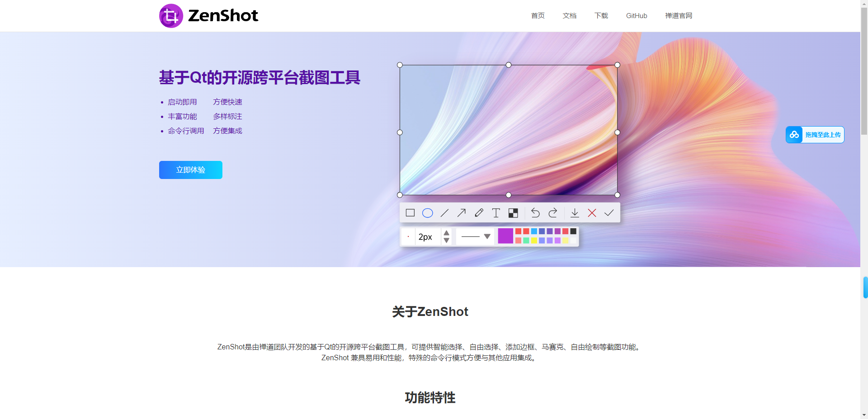Click the ZenShot wordmark text
This screenshot has height=419, width=868.
point(223,16)
